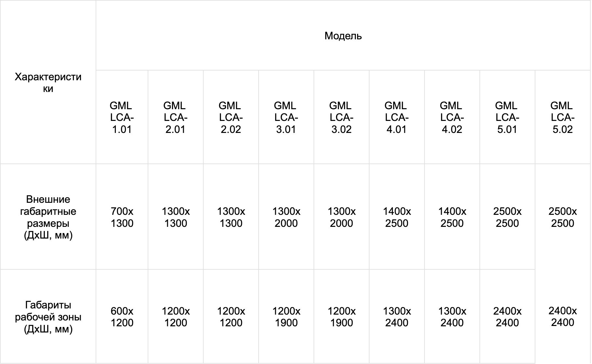Select the "Характеристики" header cell
The image size is (592, 364).
click(x=48, y=83)
